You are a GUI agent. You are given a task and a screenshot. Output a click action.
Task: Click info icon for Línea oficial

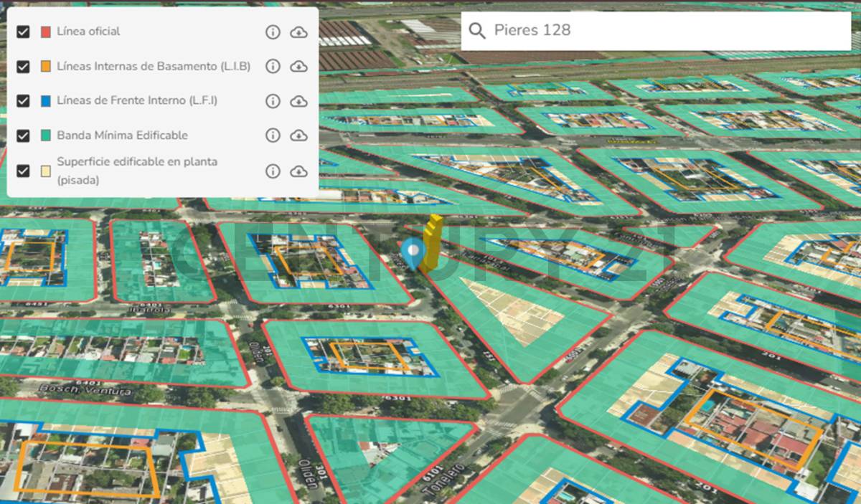(273, 32)
